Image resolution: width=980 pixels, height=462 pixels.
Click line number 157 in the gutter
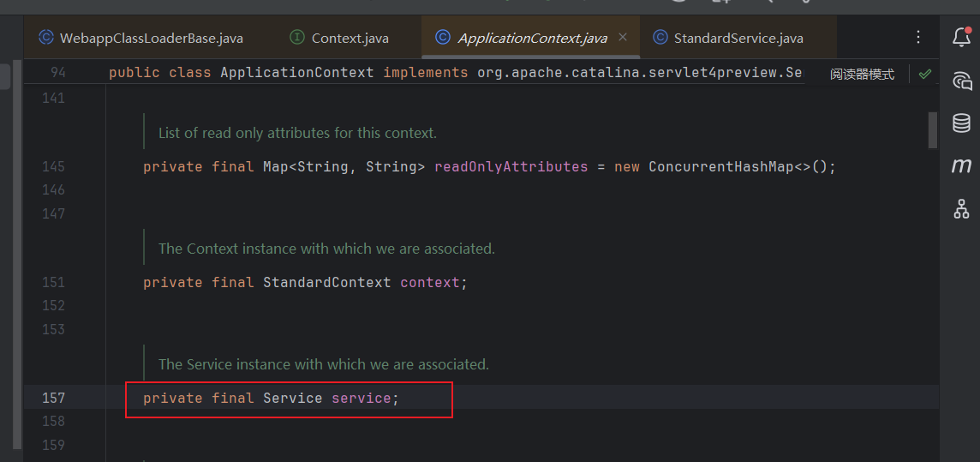[x=53, y=398]
